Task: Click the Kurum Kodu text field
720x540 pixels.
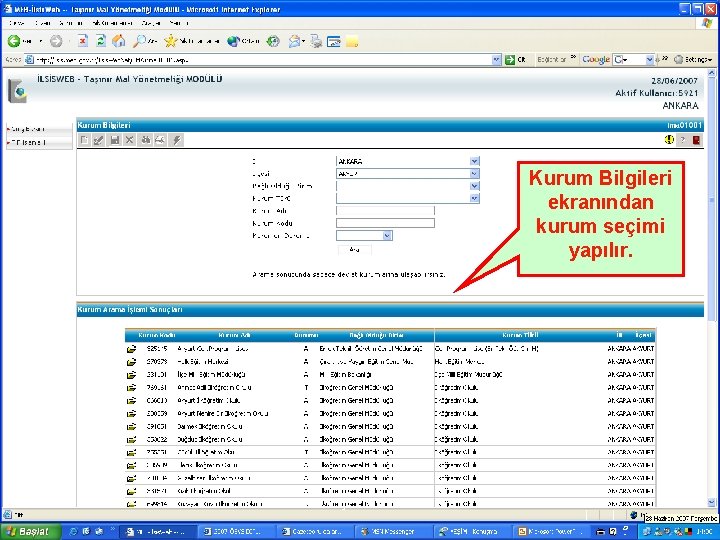Action: [385, 223]
